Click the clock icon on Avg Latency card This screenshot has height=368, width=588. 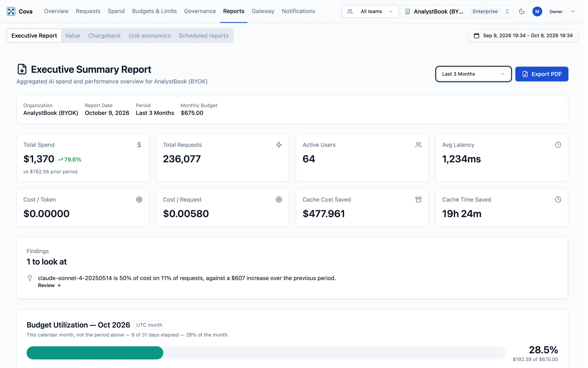click(x=558, y=145)
